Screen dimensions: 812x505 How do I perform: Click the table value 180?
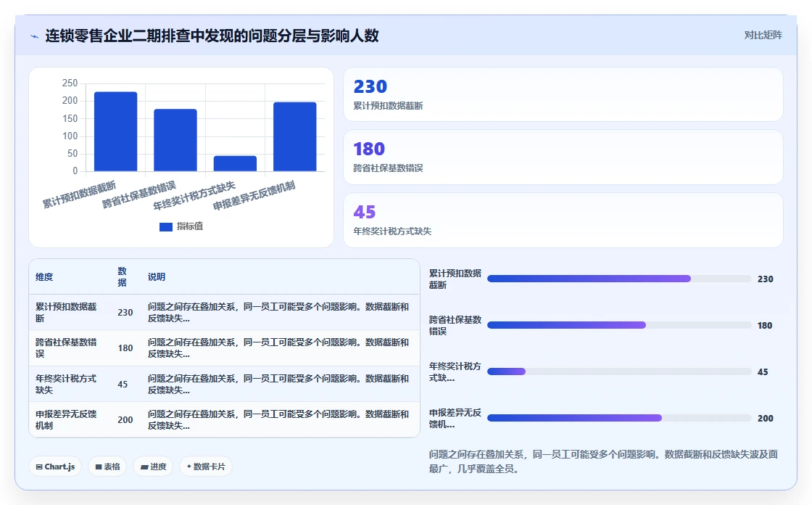coord(125,348)
